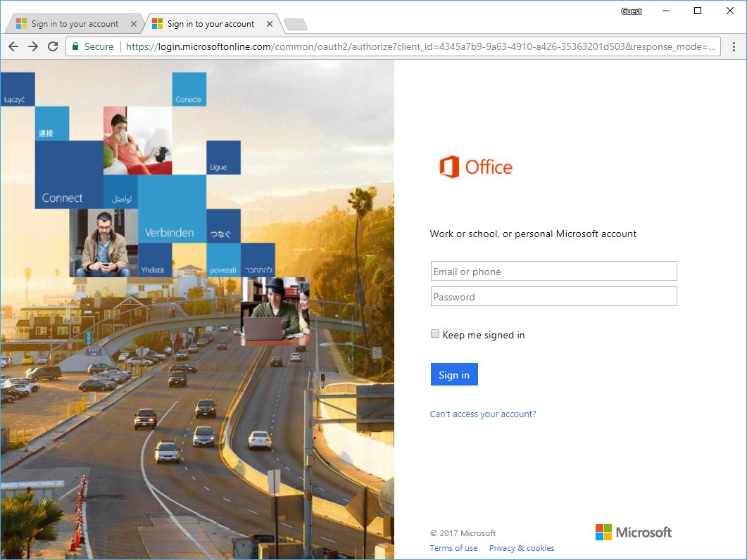Click the Microsoft logo in footer

[634, 532]
